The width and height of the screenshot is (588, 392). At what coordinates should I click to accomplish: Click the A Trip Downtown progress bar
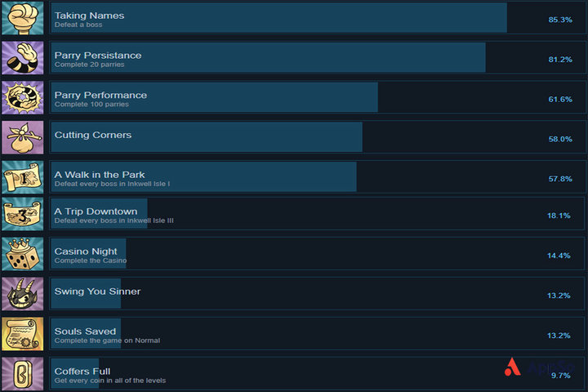click(x=99, y=214)
